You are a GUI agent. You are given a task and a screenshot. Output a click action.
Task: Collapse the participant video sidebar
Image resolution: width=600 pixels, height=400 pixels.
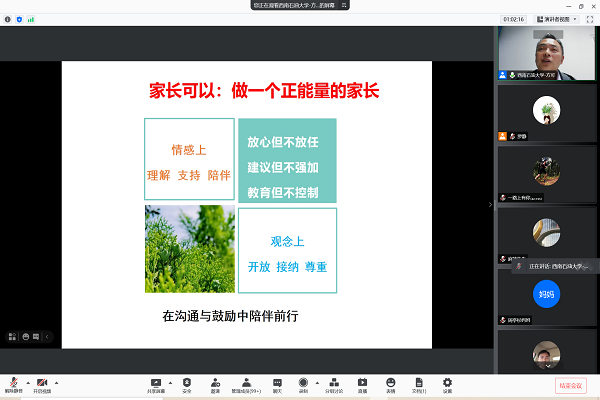[x=490, y=204]
